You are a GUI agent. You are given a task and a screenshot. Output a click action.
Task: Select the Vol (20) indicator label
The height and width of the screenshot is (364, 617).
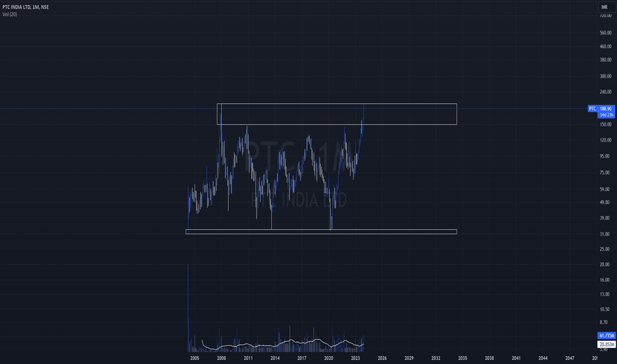point(9,14)
